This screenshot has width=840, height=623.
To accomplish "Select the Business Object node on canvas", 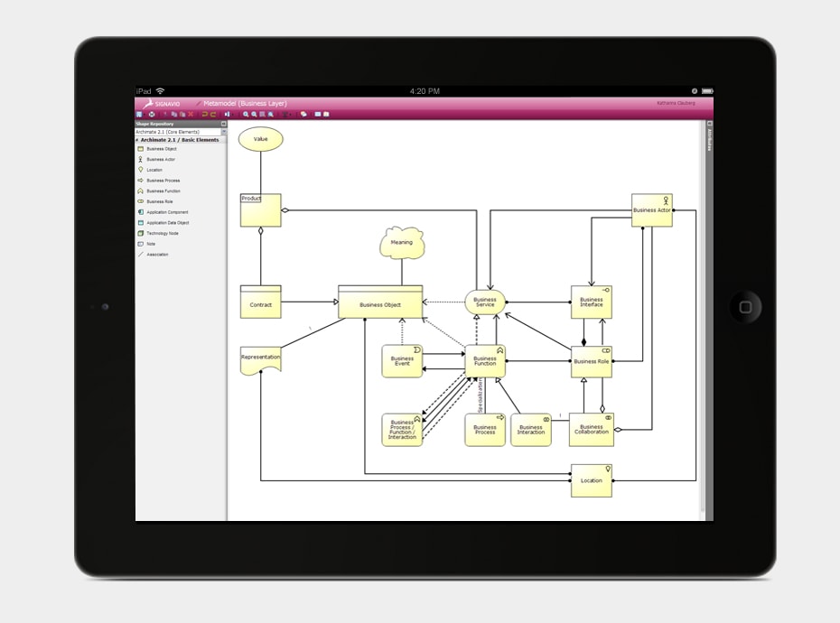I will point(380,304).
